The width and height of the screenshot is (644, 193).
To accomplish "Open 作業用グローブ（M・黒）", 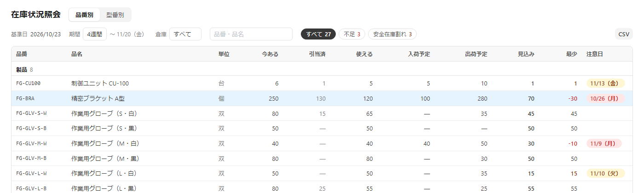I will [x=105, y=159].
